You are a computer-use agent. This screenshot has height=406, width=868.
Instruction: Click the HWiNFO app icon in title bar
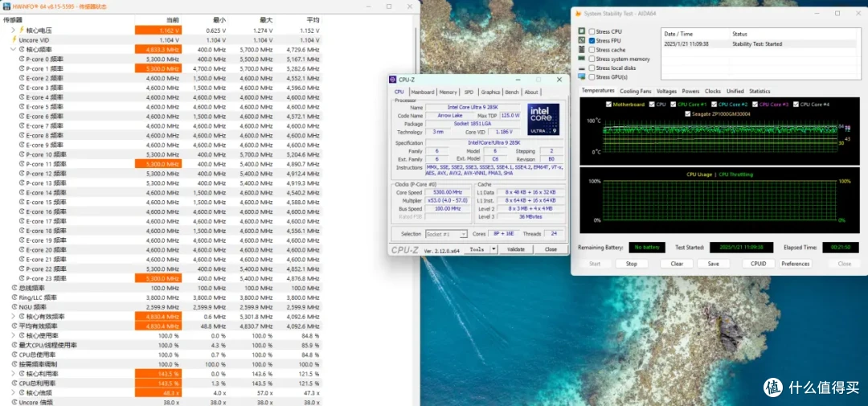pos(6,6)
